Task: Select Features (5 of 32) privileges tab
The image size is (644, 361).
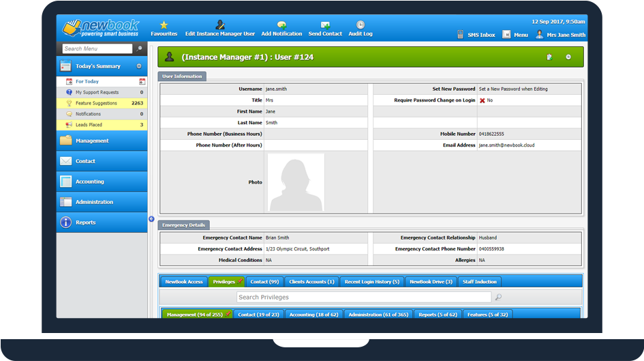Action: (487, 314)
